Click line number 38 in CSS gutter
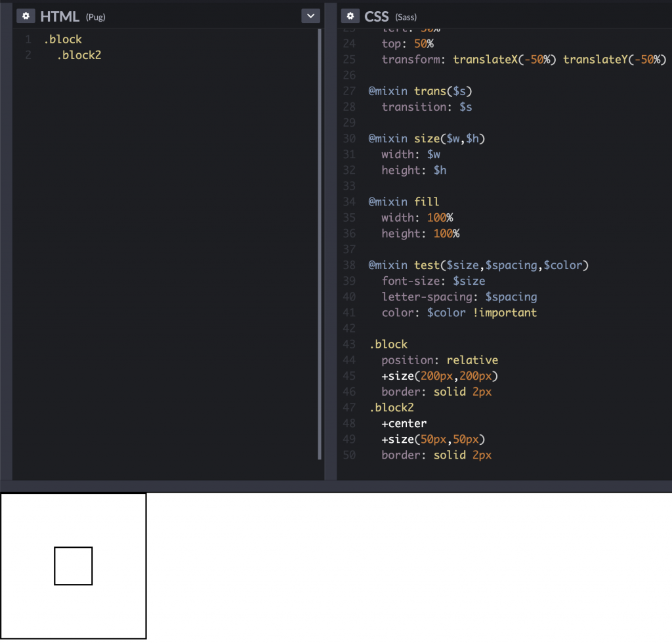 349,265
